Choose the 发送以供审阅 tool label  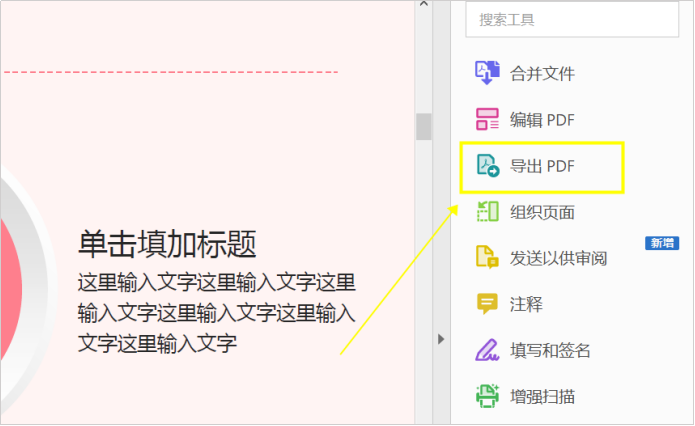558,258
